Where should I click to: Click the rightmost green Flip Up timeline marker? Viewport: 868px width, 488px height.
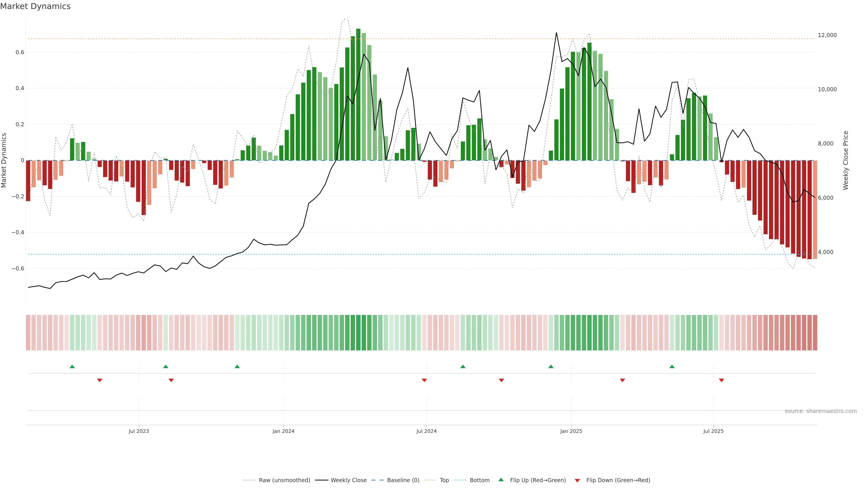click(x=672, y=366)
